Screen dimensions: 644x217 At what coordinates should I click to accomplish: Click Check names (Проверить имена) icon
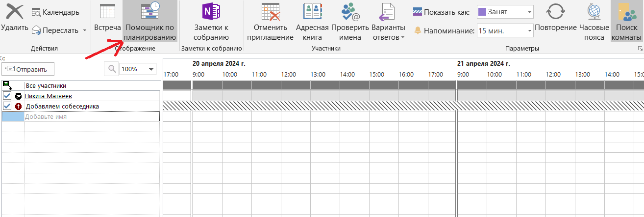click(x=350, y=13)
